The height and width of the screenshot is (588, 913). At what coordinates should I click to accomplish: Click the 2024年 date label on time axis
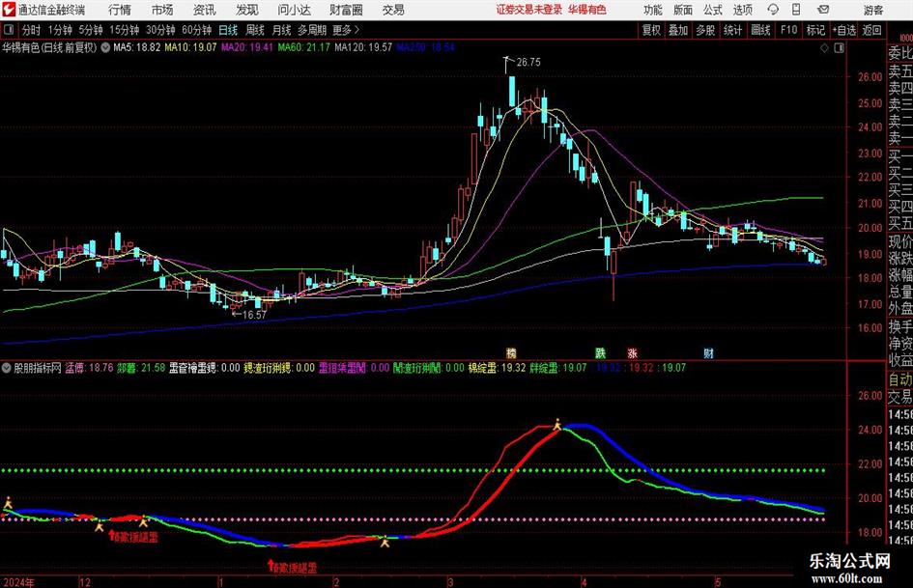(18, 581)
